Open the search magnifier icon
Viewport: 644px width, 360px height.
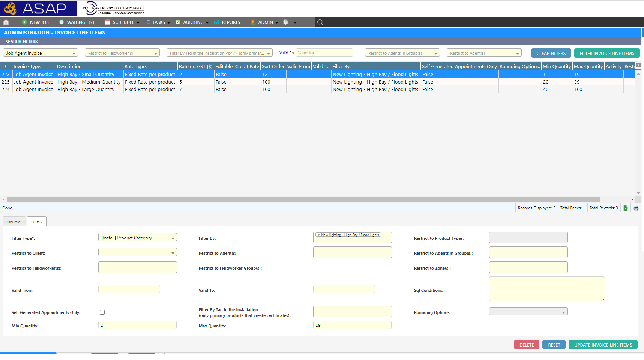coord(320,22)
